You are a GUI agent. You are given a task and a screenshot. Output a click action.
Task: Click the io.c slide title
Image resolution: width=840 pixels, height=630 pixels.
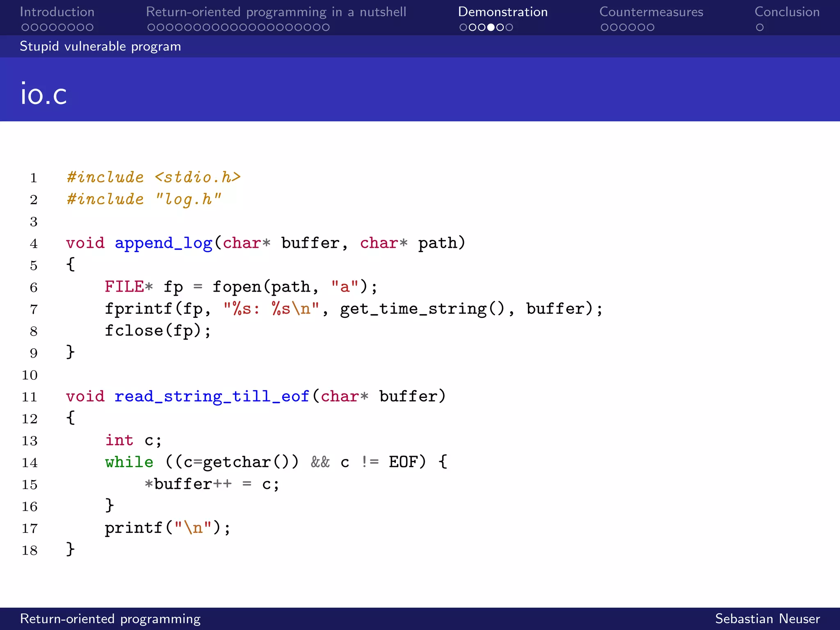pyautogui.click(x=44, y=94)
